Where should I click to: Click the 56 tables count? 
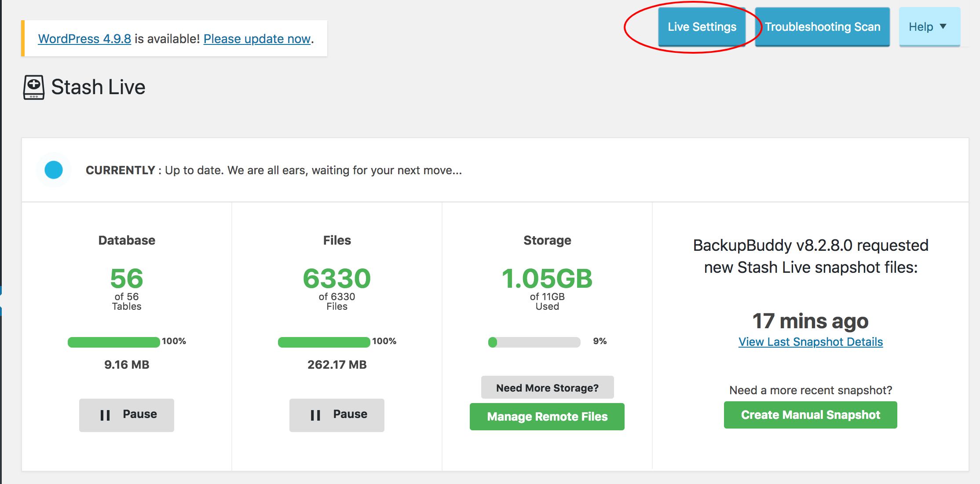point(127,279)
